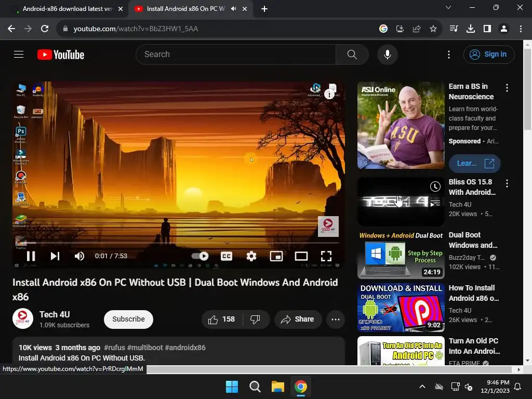Search with your voice microphone
The width and height of the screenshot is (532, 399).
pos(387,54)
